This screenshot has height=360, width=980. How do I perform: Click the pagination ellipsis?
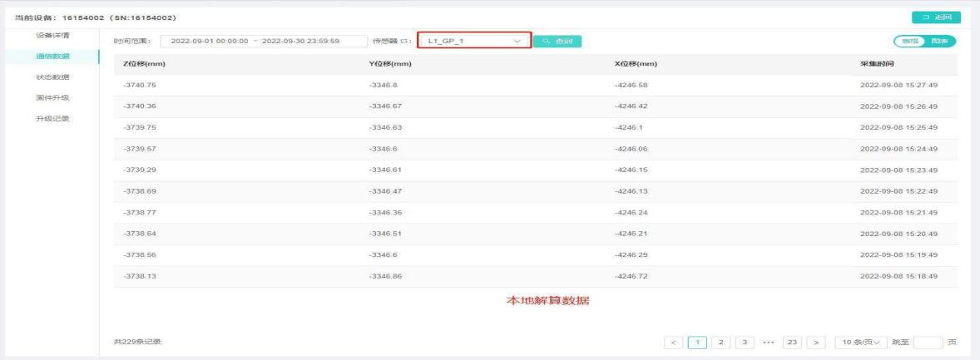769,341
